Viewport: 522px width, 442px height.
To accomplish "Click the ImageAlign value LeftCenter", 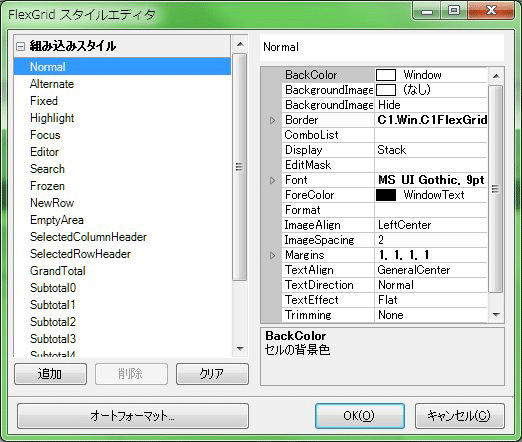I will (x=431, y=225).
